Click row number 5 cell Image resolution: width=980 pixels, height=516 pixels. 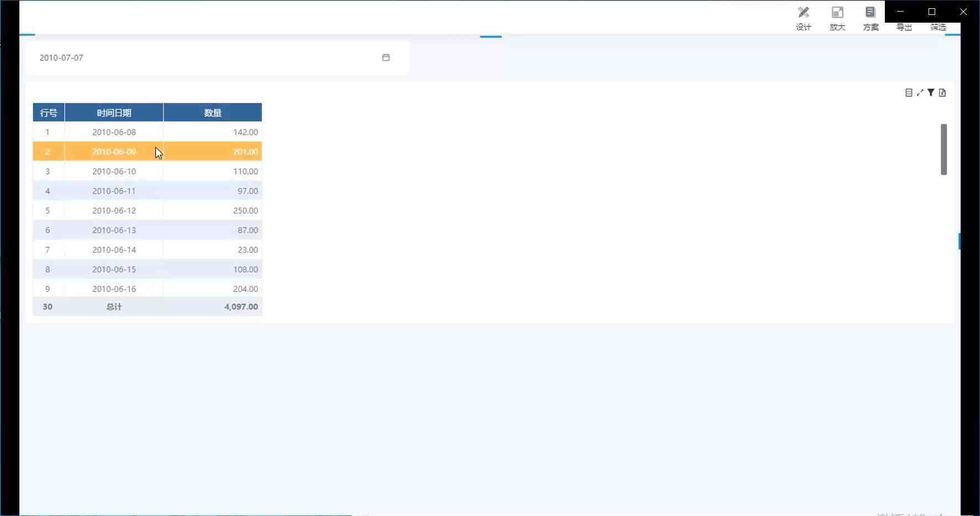(48, 211)
